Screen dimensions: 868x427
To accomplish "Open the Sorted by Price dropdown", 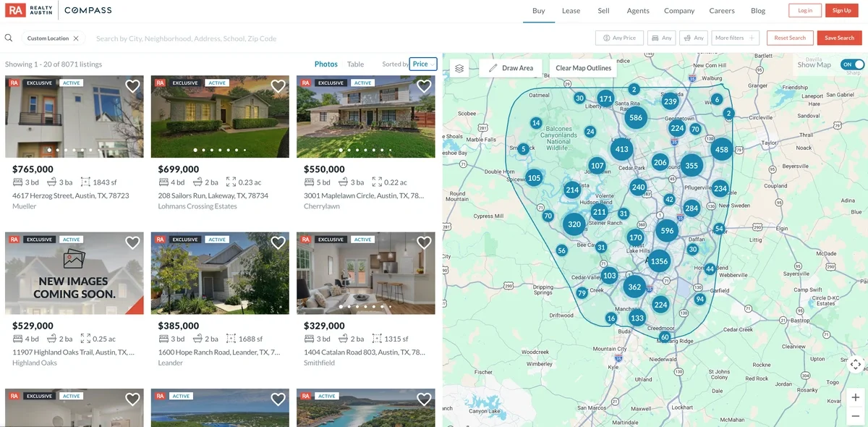I will coord(423,64).
